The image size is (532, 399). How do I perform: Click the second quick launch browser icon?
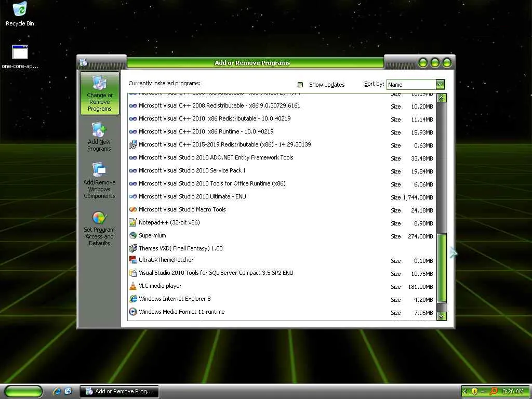point(68,391)
